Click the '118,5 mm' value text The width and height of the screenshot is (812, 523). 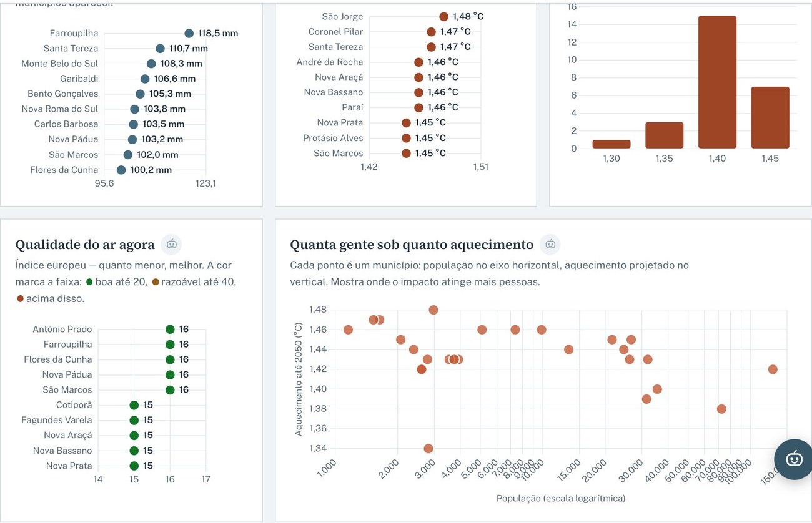click(x=218, y=33)
